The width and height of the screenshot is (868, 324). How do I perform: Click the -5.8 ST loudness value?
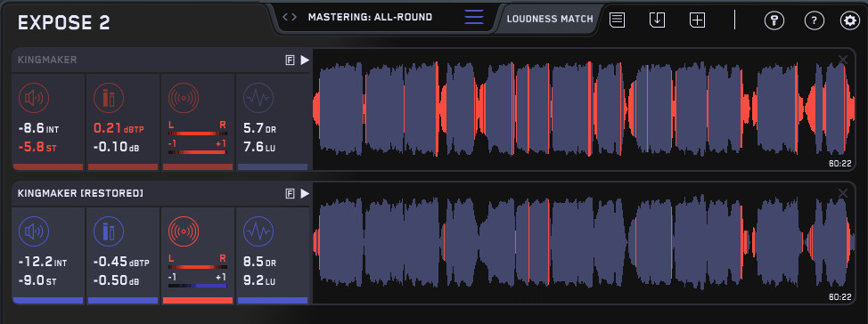[37, 148]
